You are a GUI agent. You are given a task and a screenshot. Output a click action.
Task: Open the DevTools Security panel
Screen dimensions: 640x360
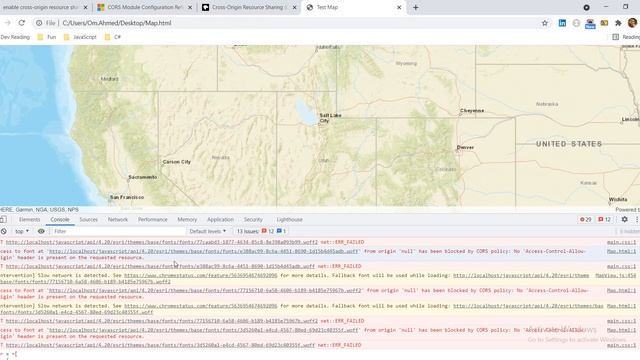pyautogui.click(x=253, y=220)
